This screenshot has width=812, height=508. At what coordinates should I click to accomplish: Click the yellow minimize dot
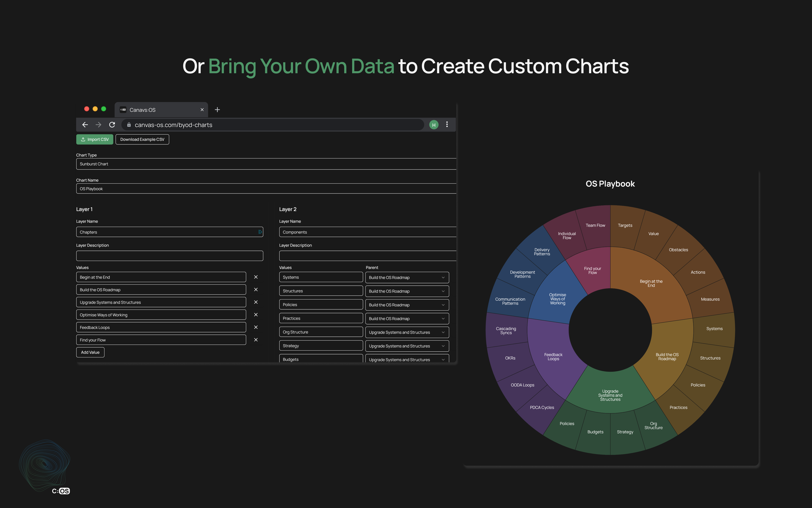(x=95, y=109)
